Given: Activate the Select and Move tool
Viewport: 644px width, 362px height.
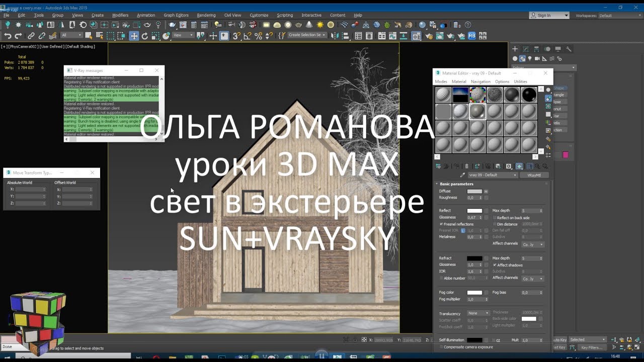Looking at the screenshot, I should (134, 36).
